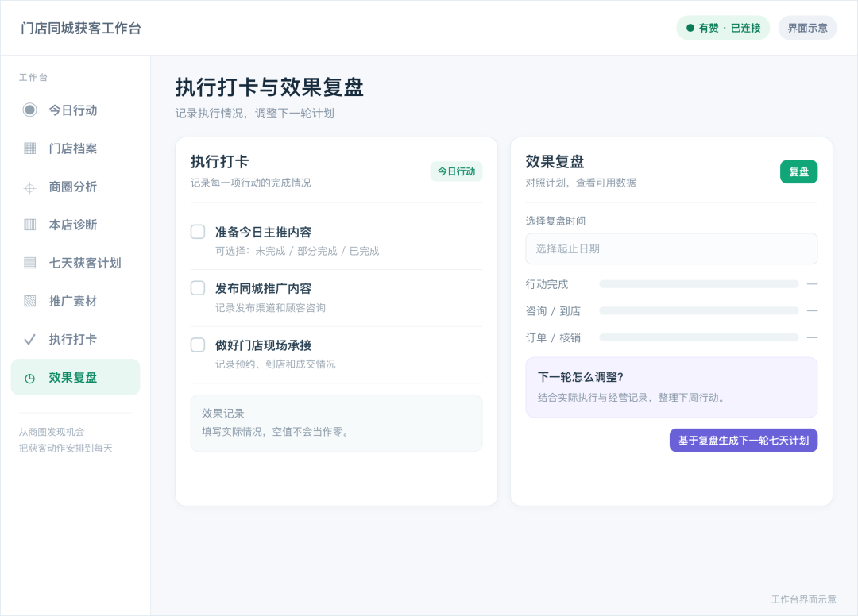
Task: Click the 今日行动 tag in 执行打卡 card
Action: click(x=456, y=171)
